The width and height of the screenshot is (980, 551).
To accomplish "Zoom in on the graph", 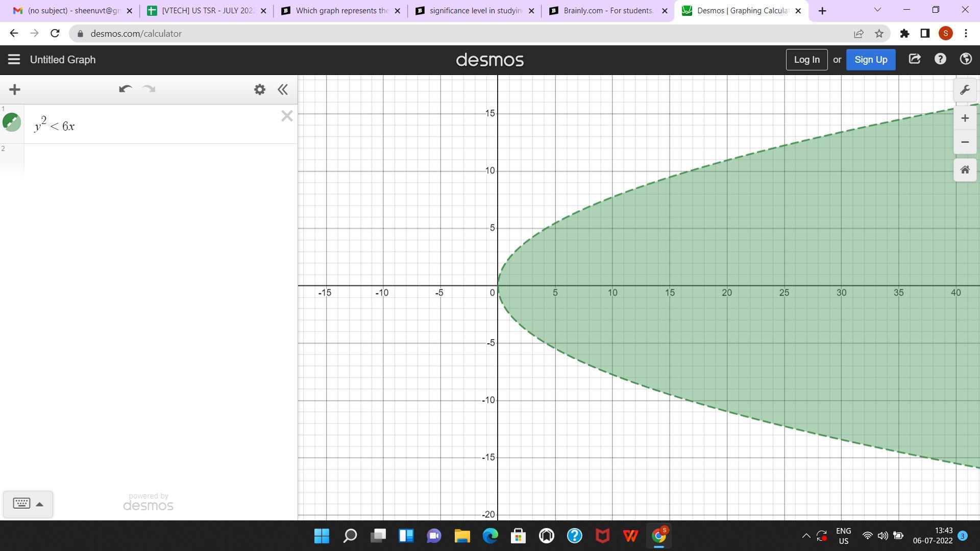I will pyautogui.click(x=964, y=118).
